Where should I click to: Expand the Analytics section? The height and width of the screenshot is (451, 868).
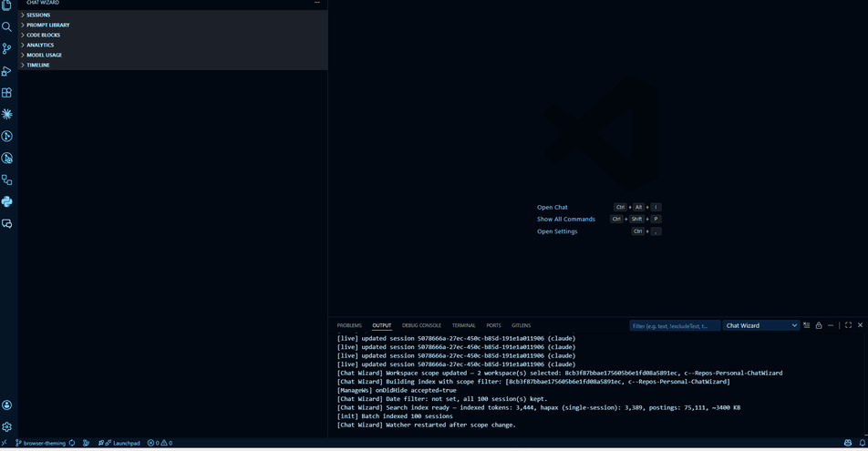tap(172, 45)
